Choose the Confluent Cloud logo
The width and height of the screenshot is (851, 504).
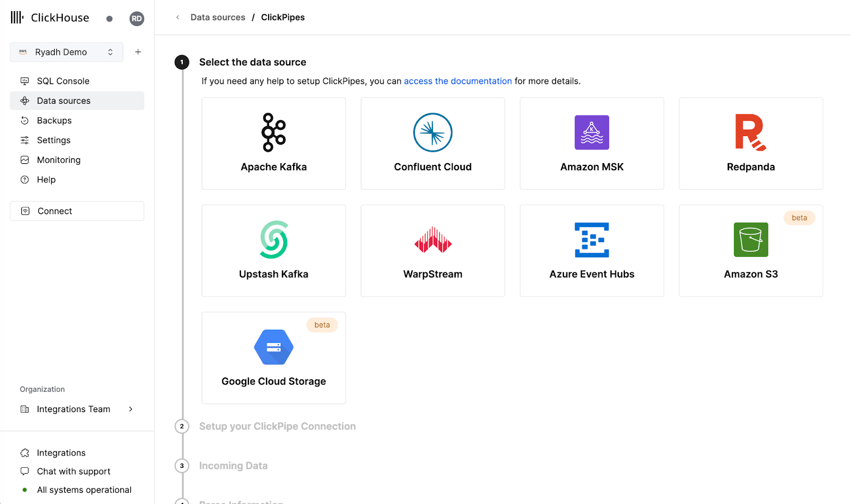pos(432,132)
